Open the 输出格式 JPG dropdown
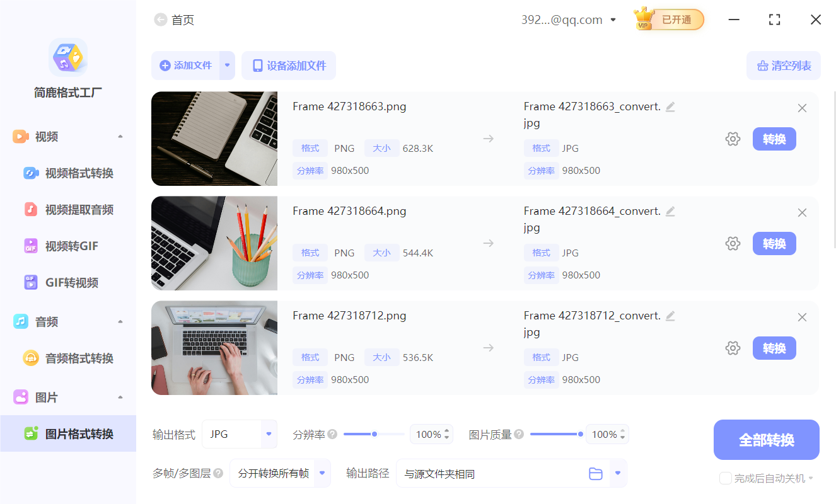The width and height of the screenshot is (836, 504). coord(240,434)
